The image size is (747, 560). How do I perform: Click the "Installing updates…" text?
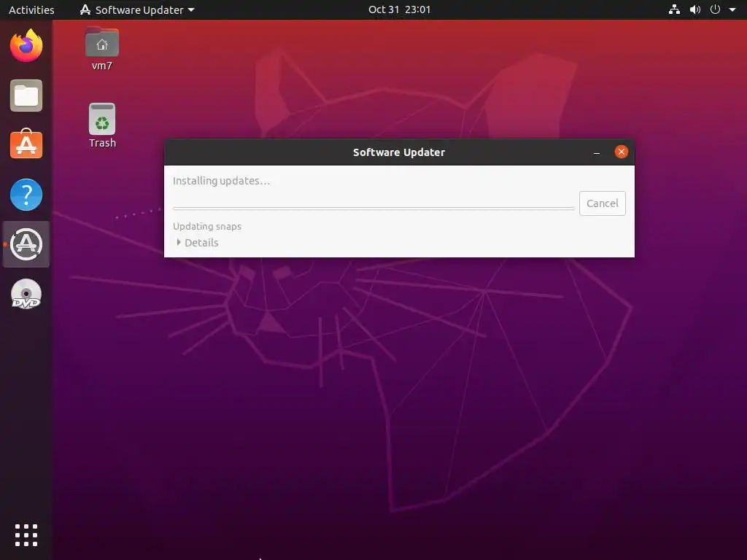coord(222,181)
